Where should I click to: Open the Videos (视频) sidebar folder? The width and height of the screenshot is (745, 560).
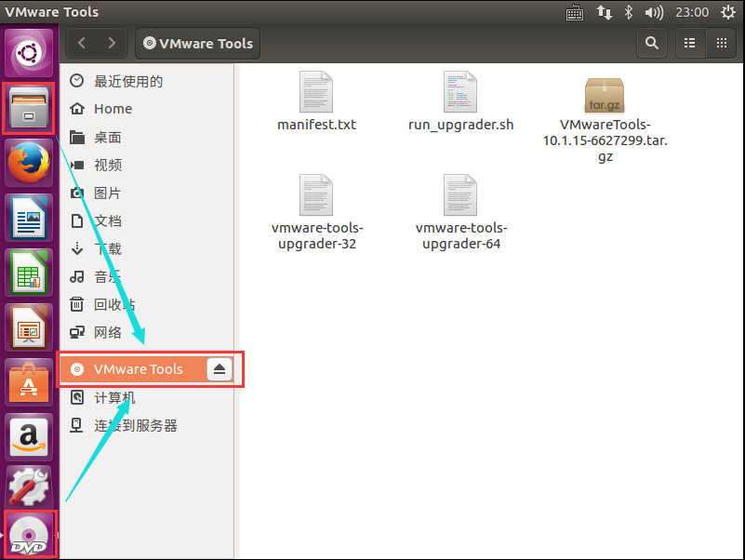click(146, 165)
